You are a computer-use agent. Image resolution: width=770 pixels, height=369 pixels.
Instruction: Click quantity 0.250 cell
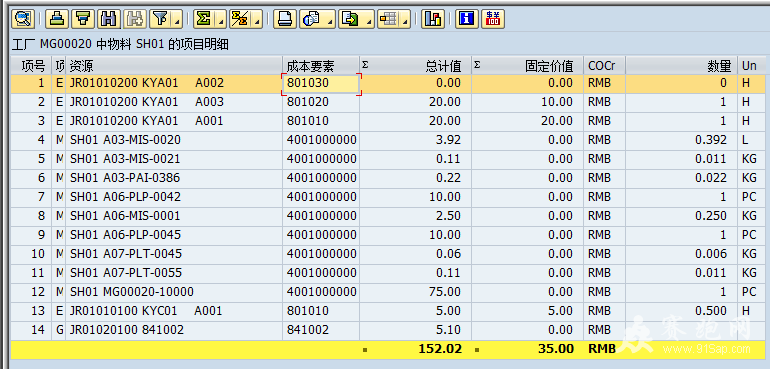tap(682, 216)
